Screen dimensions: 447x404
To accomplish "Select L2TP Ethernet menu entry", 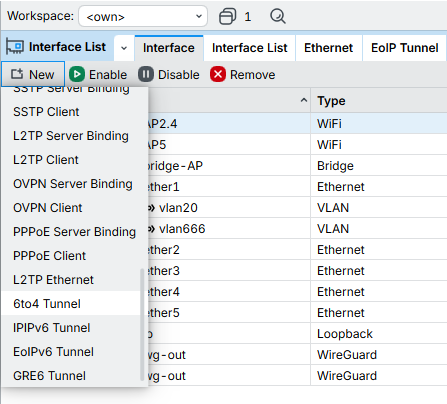I will (x=71, y=280).
